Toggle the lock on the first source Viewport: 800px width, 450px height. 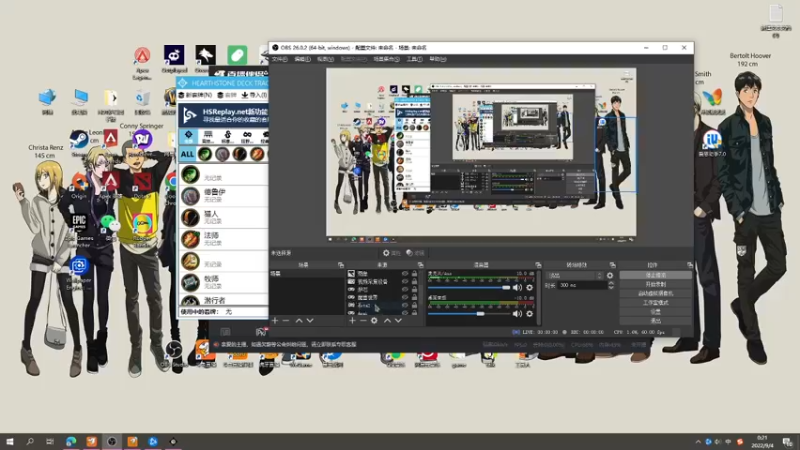(414, 273)
